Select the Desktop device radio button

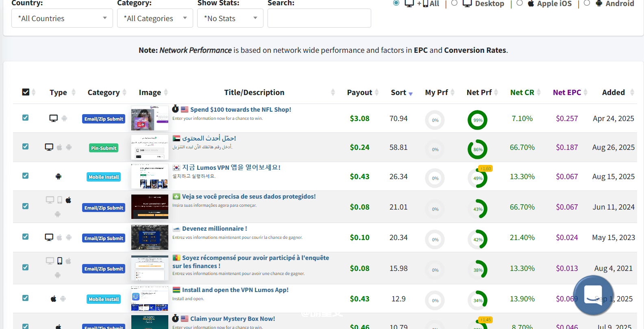(x=455, y=3)
